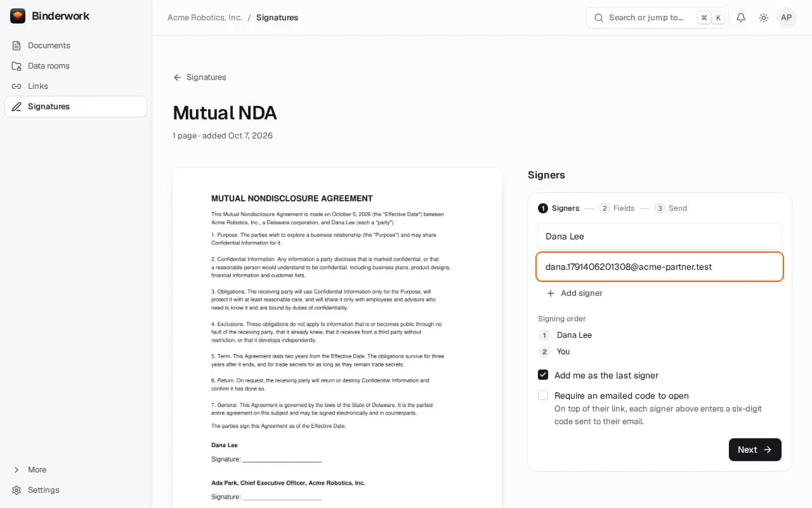The width and height of the screenshot is (812, 508).
Task: Click the signer email address field
Action: click(660, 267)
